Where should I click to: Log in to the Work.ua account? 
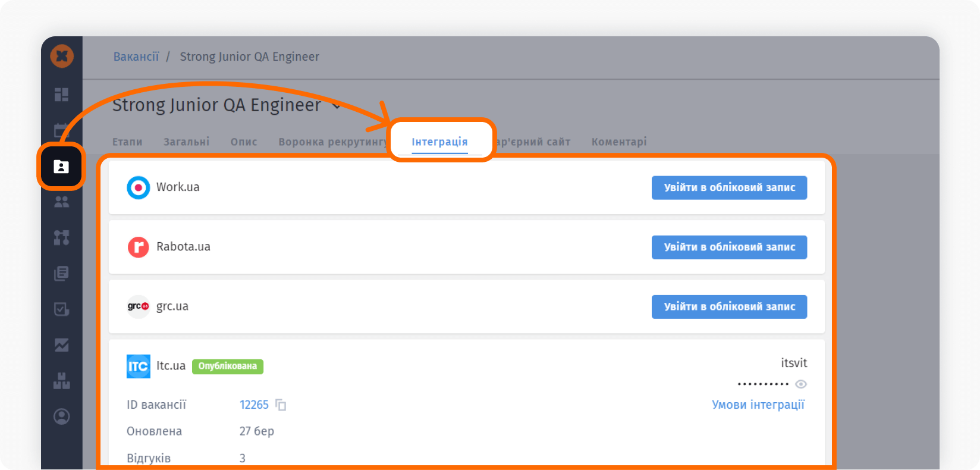[x=729, y=187]
